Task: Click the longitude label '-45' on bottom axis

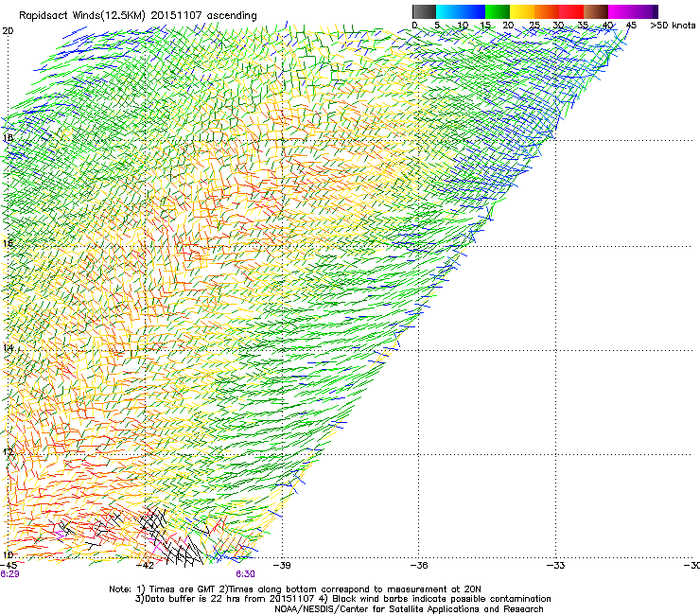Action: click(x=9, y=566)
